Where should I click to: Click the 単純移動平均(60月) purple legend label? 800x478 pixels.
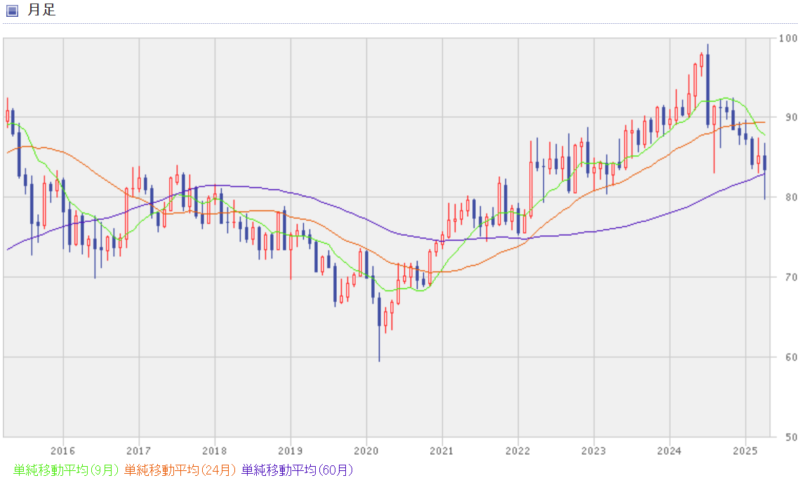pyautogui.click(x=297, y=469)
